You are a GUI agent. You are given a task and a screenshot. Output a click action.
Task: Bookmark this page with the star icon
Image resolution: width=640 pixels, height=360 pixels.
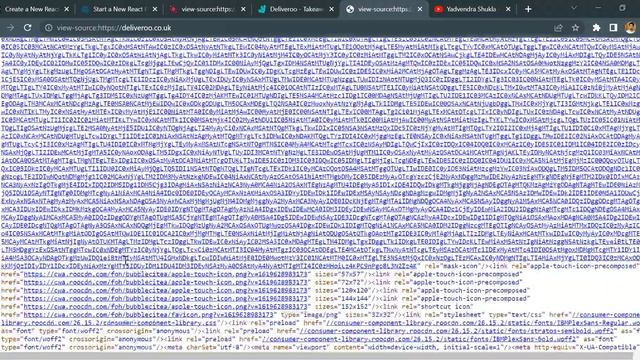point(576,28)
